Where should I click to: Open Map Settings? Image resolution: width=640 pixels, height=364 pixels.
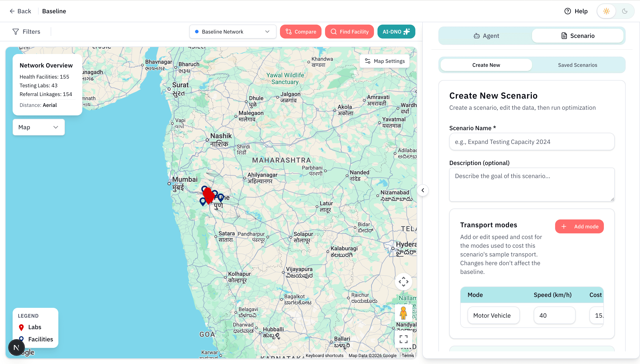385,61
